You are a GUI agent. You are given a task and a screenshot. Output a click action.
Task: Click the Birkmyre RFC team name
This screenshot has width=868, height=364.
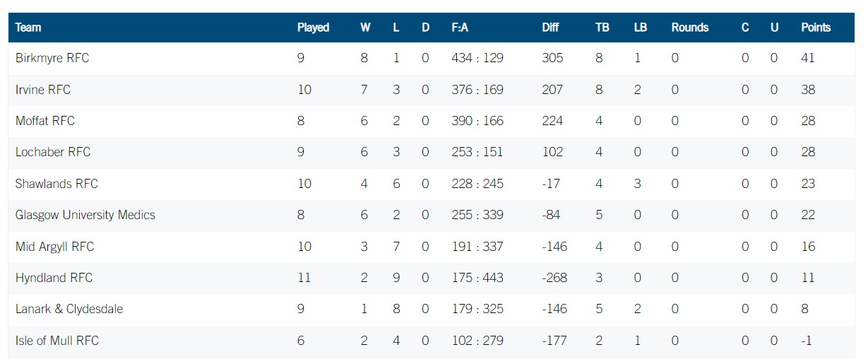pyautogui.click(x=52, y=58)
